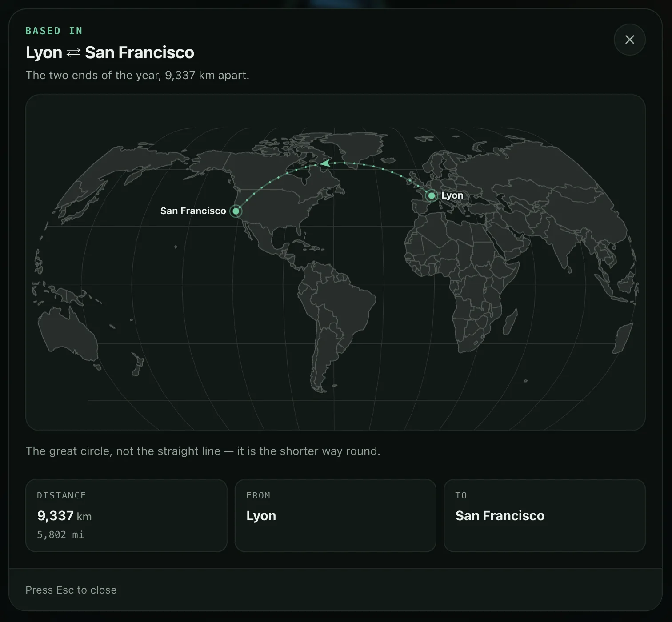The width and height of the screenshot is (672, 622).
Task: Click Madagascar on the world map
Action: [509, 322]
